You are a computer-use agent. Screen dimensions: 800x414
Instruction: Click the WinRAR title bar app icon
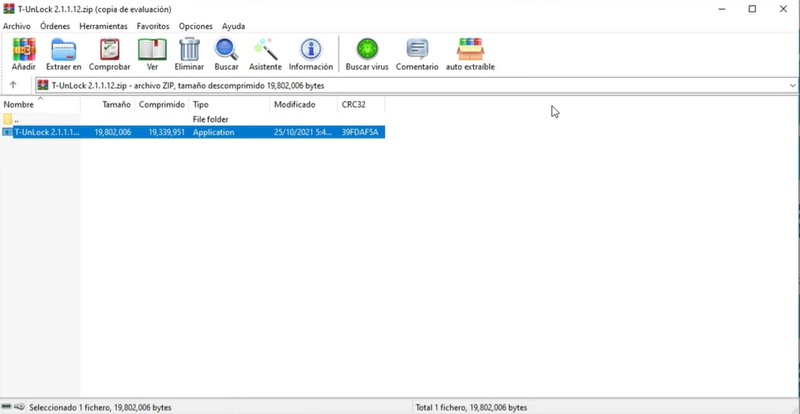point(9,9)
